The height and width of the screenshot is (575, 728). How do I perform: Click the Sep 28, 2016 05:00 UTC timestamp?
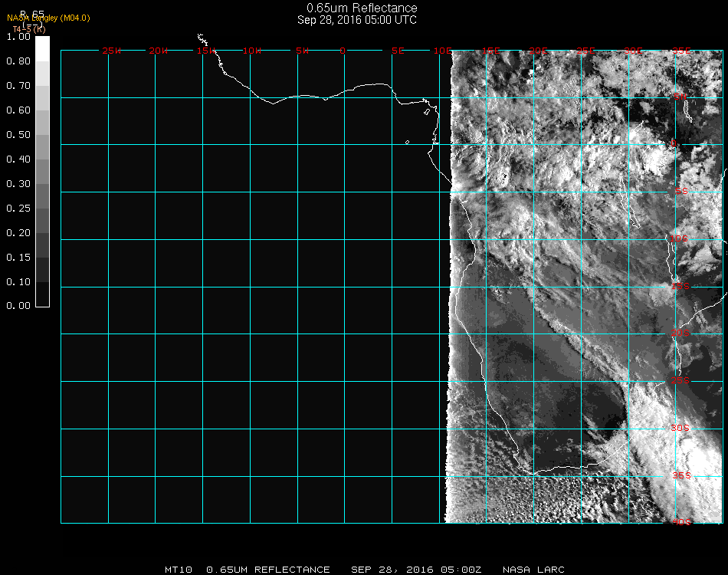coord(357,20)
